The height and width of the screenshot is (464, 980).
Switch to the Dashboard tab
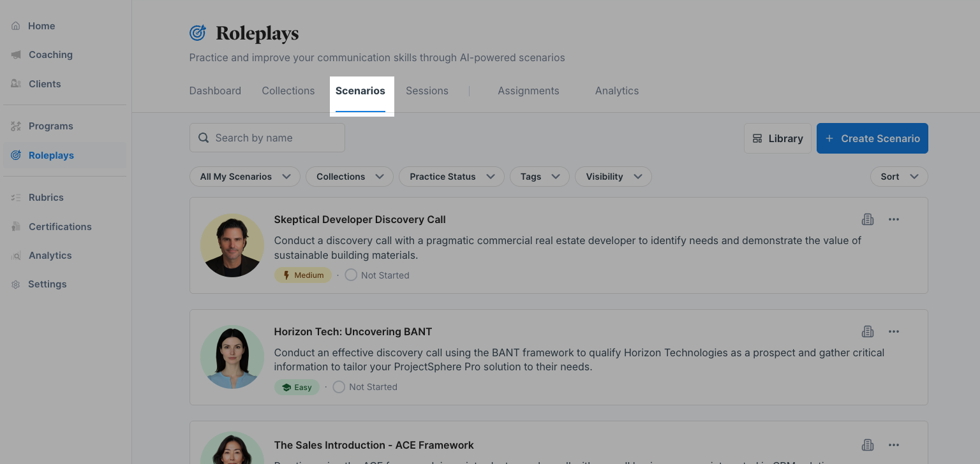point(215,91)
